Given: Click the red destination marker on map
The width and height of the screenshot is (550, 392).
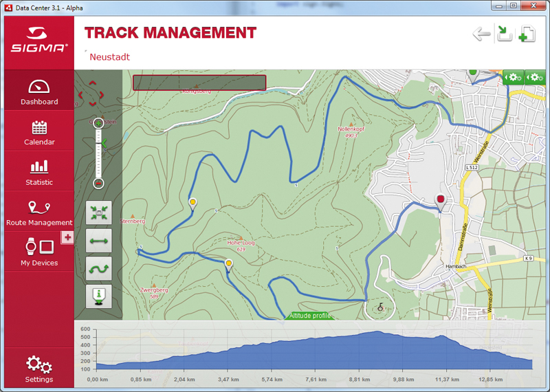Looking at the screenshot, I should (x=441, y=201).
